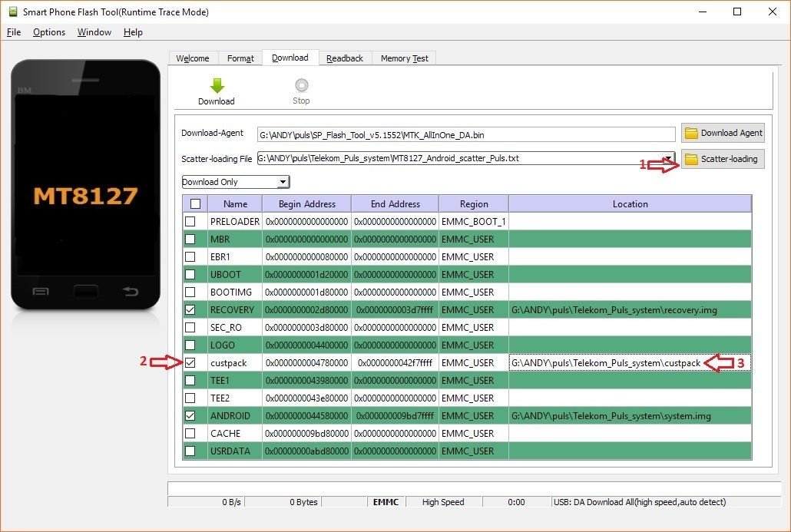Open the File menu

click(14, 32)
